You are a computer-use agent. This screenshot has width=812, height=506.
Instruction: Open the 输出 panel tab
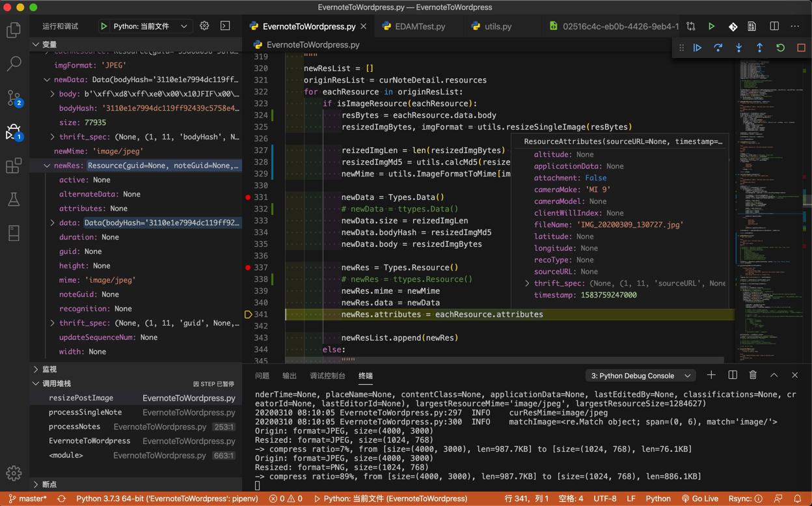[290, 376]
